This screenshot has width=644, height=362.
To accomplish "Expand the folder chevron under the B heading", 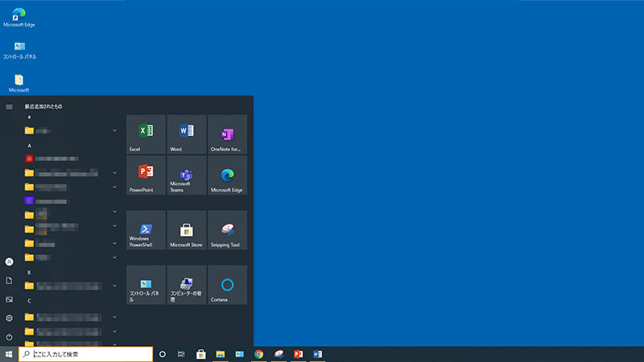I will click(x=114, y=286).
